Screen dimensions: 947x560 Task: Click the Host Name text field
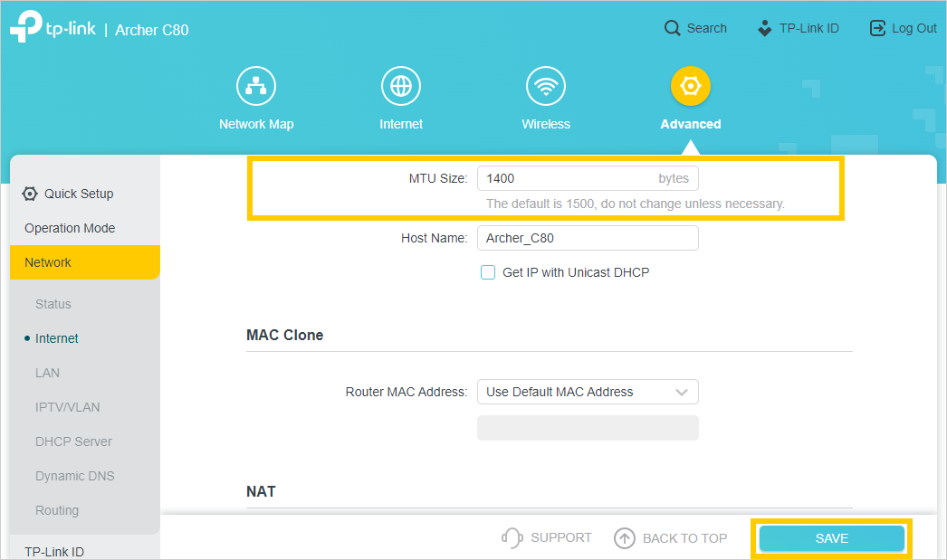click(588, 238)
